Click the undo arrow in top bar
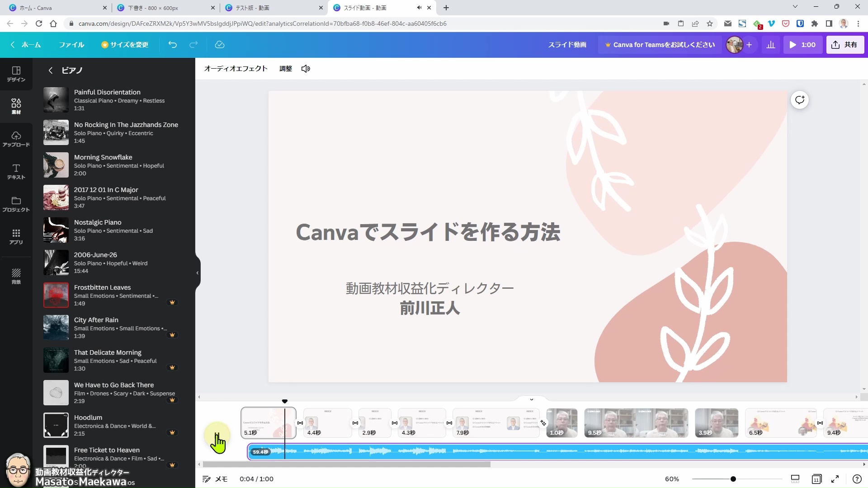Screen dimensions: 868x488 (x=173, y=45)
